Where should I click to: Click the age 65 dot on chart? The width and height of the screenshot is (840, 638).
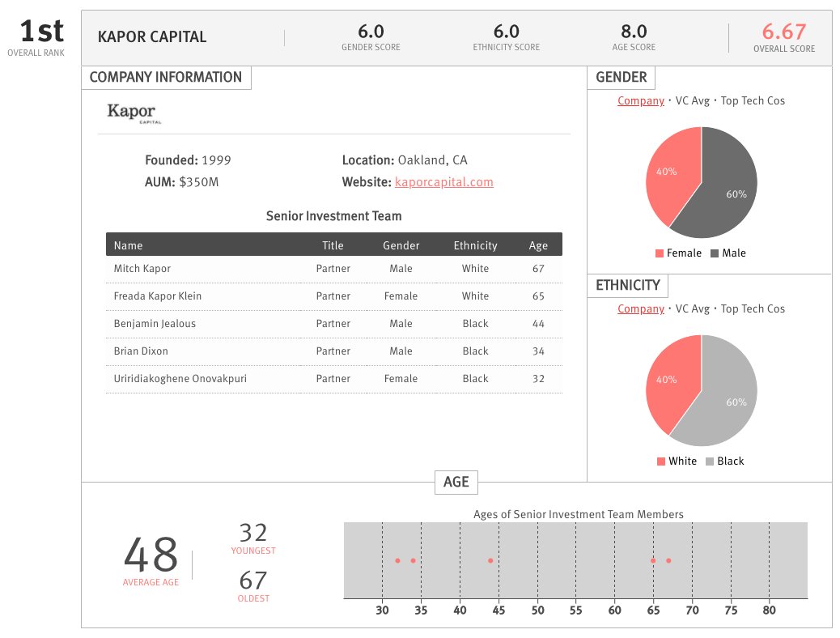(653, 561)
